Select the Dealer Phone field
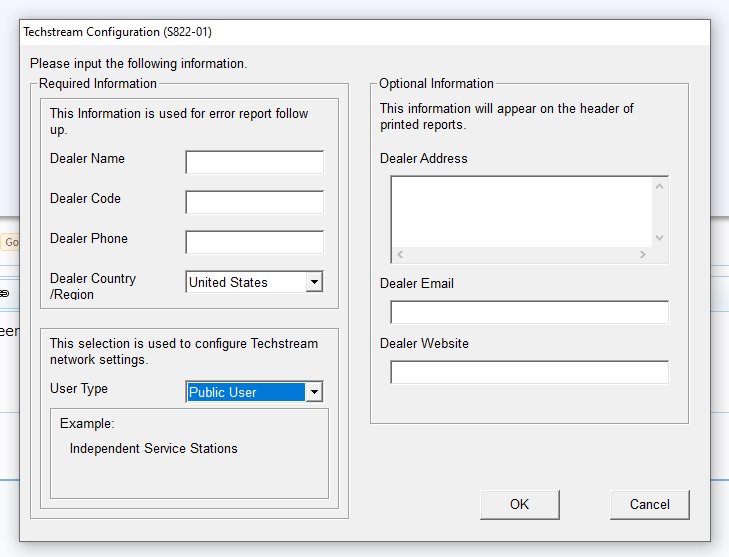 coord(254,242)
